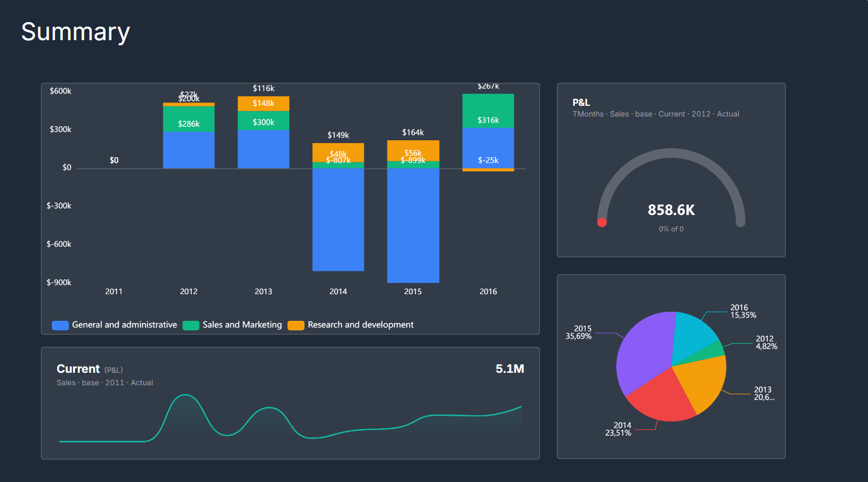Click the green Sales and Marketing legend swatch
This screenshot has width=868, height=482.
(x=191, y=325)
